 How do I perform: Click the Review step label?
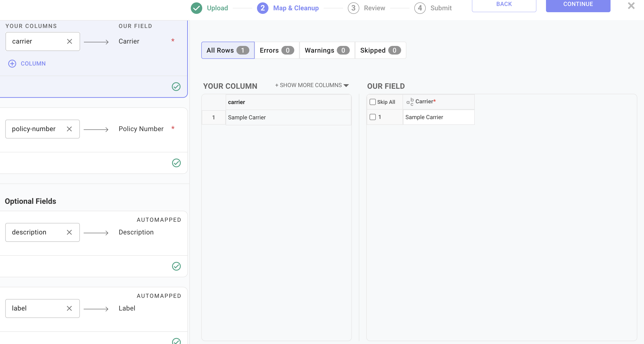pos(374,8)
